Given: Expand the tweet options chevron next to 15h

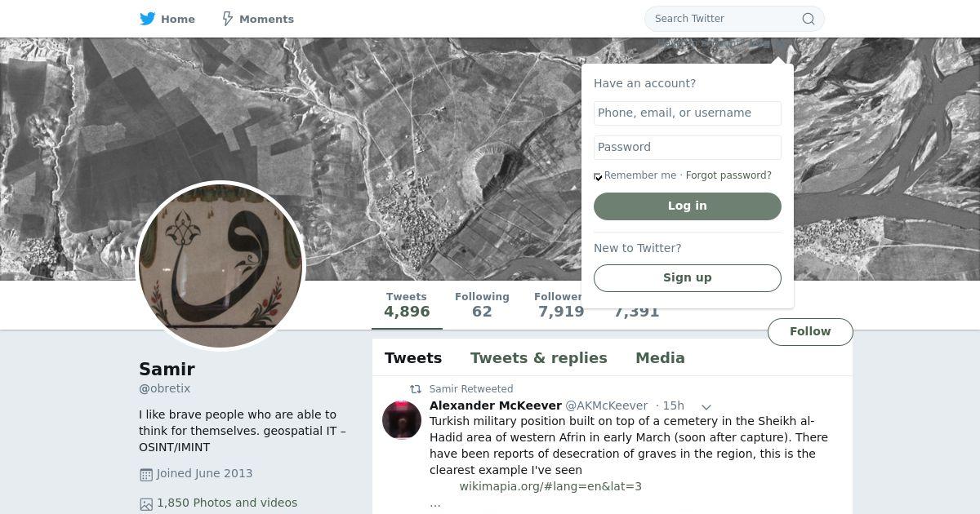Looking at the screenshot, I should click(x=706, y=406).
